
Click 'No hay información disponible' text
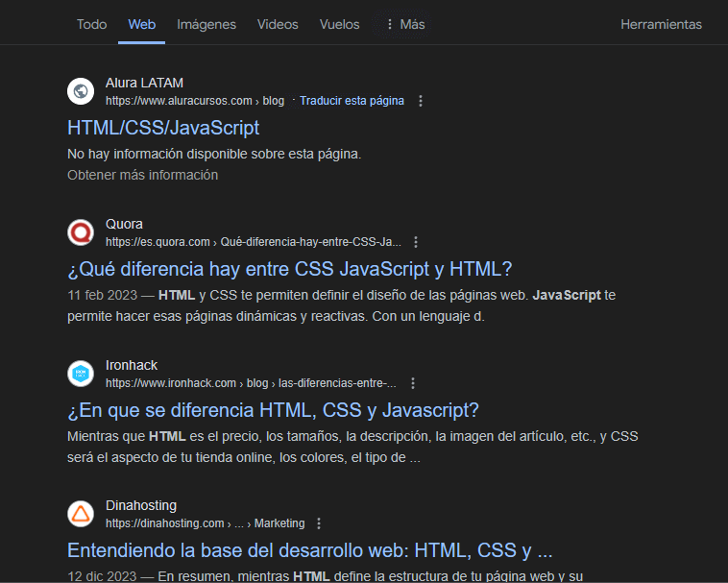tap(214, 154)
